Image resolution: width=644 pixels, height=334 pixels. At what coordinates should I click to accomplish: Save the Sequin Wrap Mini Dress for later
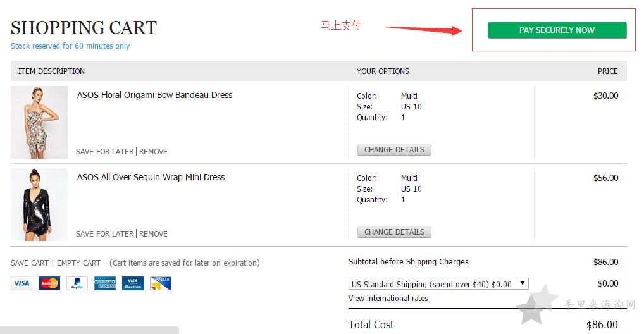(x=105, y=234)
